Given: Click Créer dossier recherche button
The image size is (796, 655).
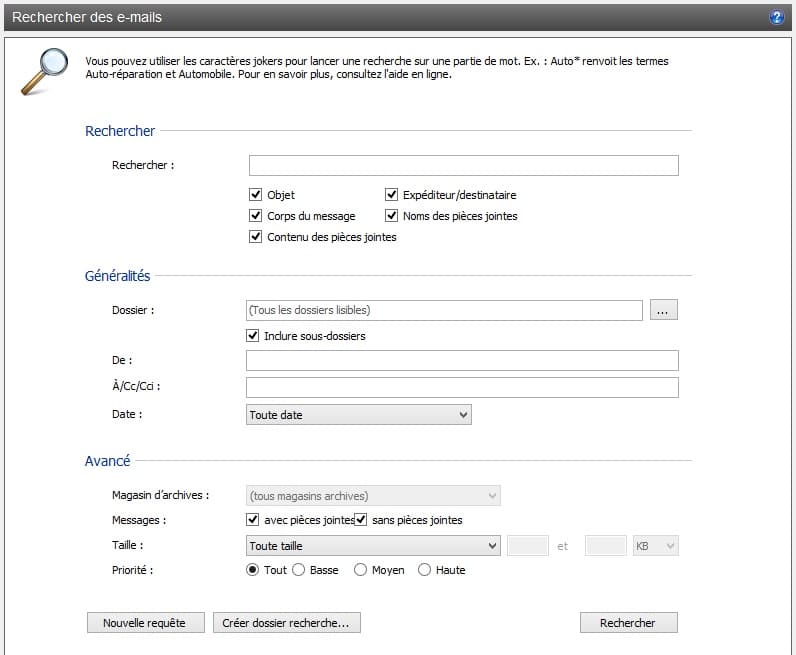Looking at the screenshot, I should coord(286,623).
